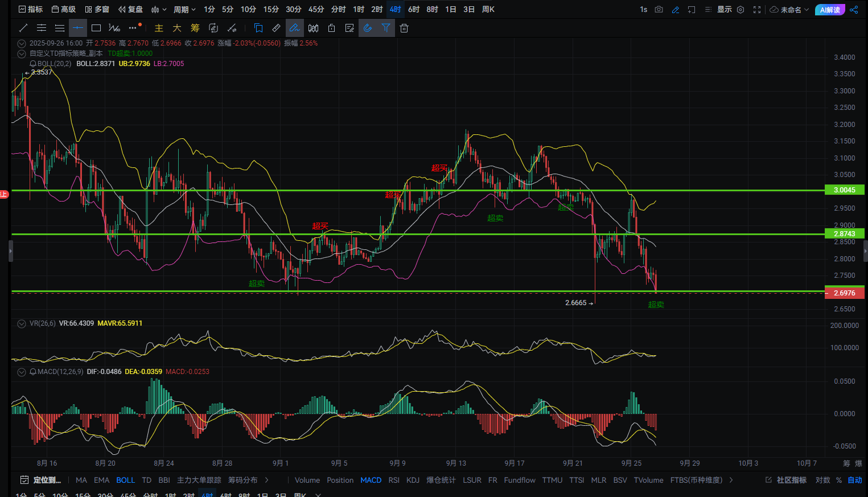Expand the 未命名 layout dropdown
The width and height of the screenshot is (868, 497).
pos(789,10)
